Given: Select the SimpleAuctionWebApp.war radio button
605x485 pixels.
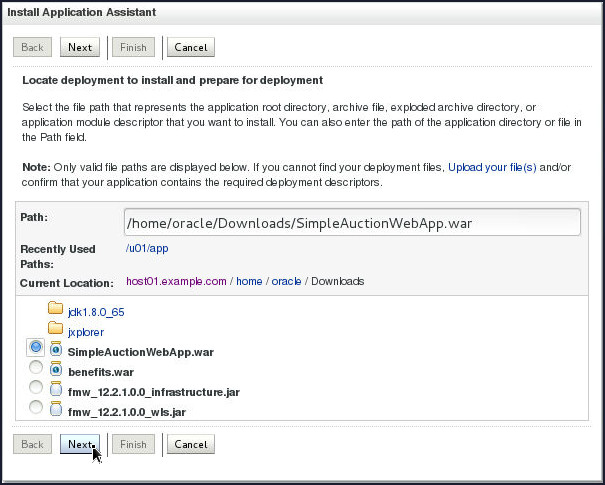Looking at the screenshot, I should coord(36,348).
